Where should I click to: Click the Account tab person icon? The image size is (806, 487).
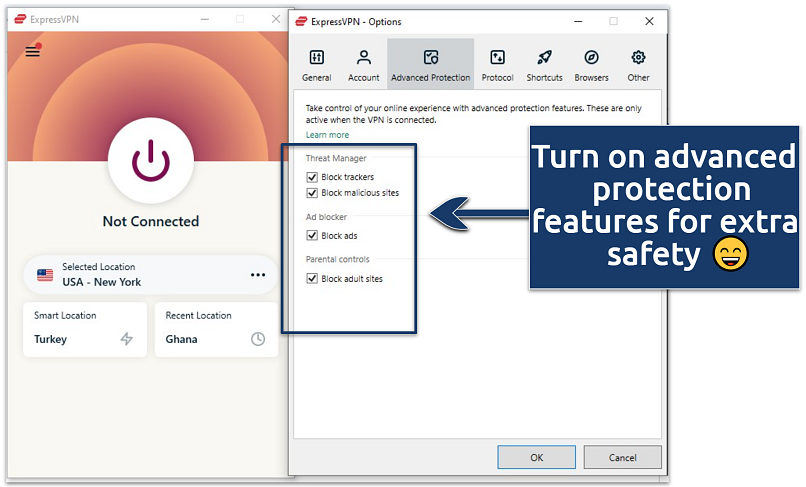coord(363,57)
